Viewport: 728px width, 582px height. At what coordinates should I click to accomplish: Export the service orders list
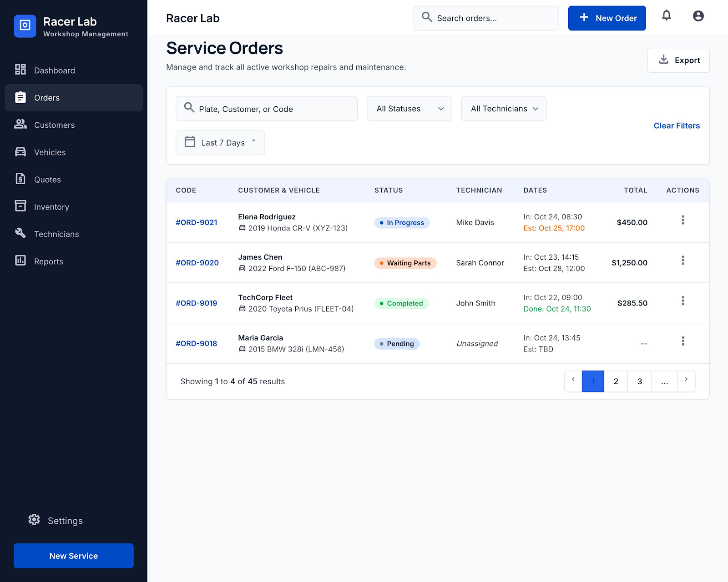pyautogui.click(x=678, y=60)
